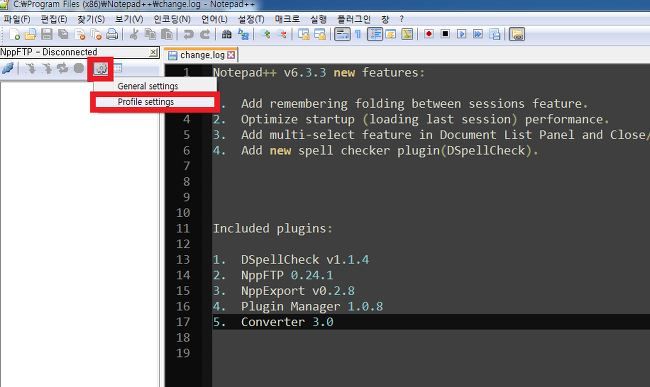
Task: Open the 파일(F) menu
Action: tap(17, 19)
